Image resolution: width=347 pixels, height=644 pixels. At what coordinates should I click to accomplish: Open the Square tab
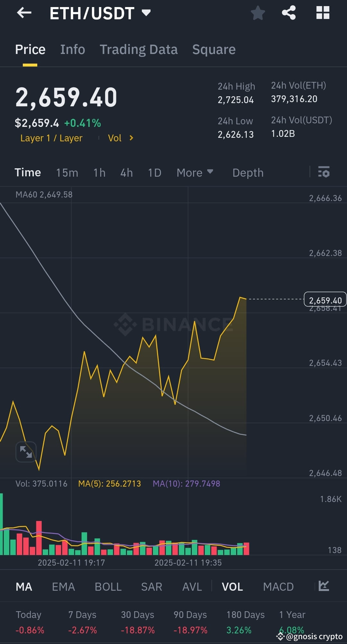[x=214, y=49]
